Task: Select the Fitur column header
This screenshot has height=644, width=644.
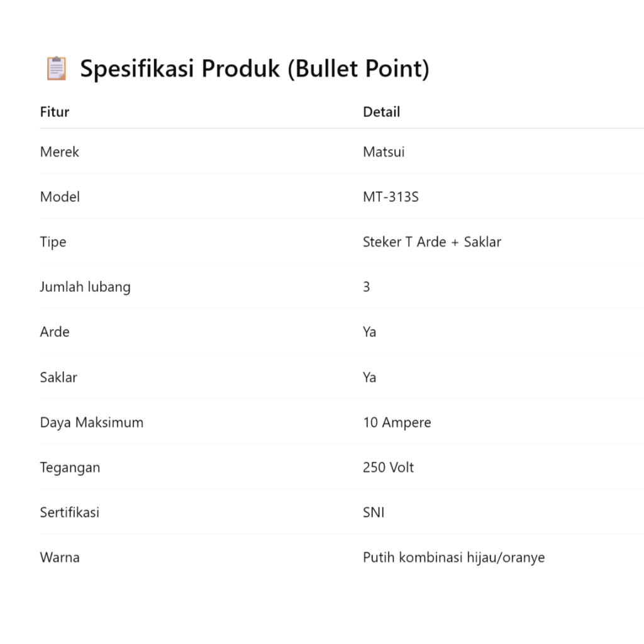Action: coord(55,112)
